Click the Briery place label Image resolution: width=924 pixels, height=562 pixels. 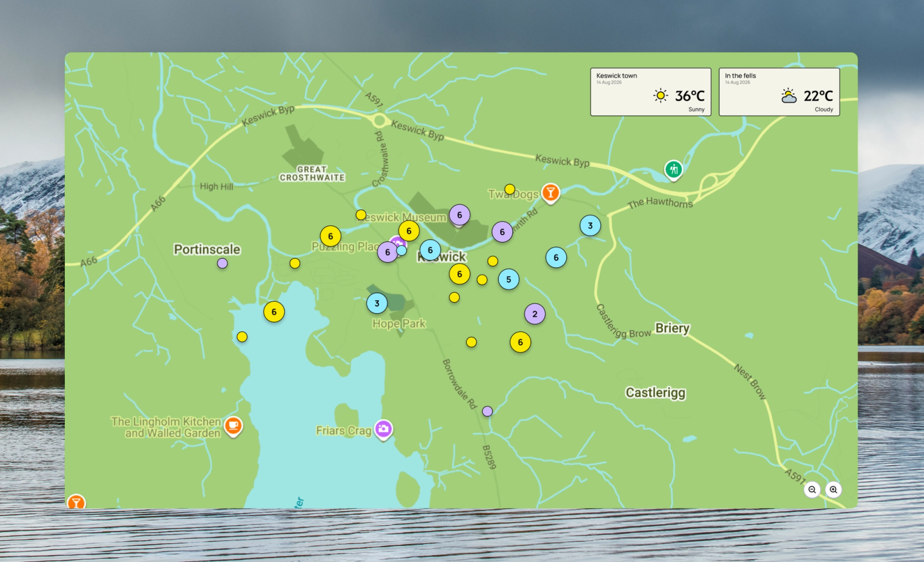tap(672, 328)
